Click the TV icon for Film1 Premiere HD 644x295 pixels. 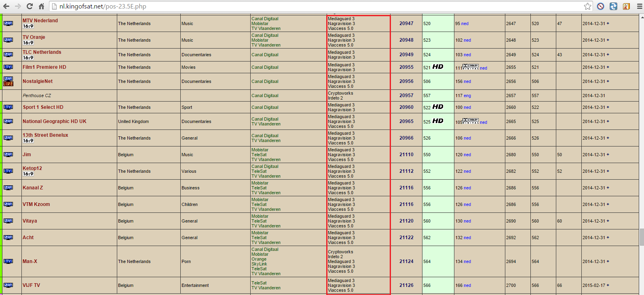coord(8,67)
